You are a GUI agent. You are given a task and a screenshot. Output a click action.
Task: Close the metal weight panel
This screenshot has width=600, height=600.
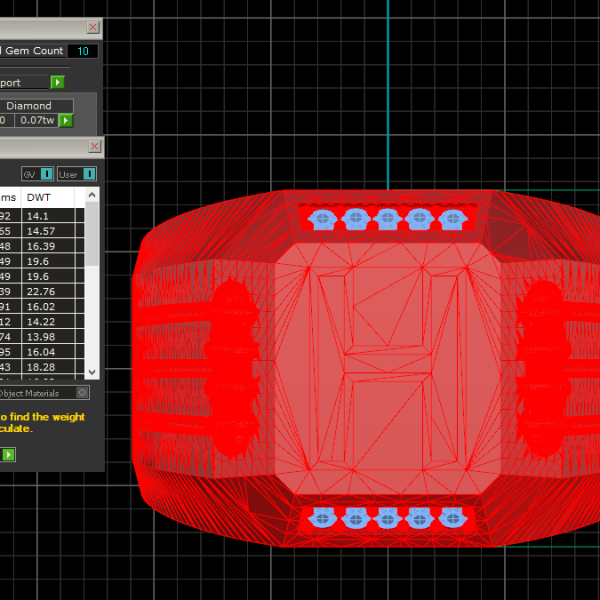coord(93,147)
